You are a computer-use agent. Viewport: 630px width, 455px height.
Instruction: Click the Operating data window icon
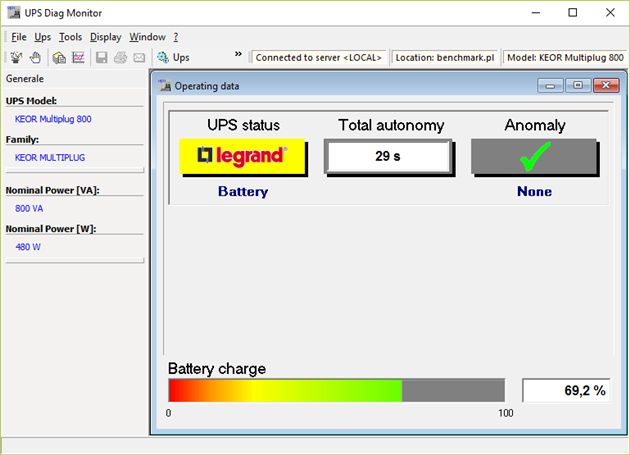[x=164, y=86]
